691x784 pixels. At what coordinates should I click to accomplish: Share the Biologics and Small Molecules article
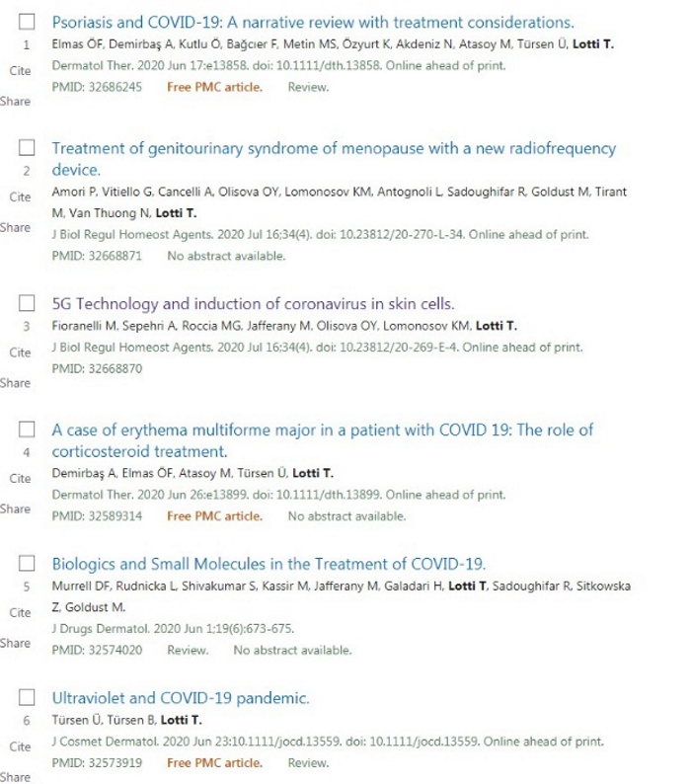pos(15,643)
